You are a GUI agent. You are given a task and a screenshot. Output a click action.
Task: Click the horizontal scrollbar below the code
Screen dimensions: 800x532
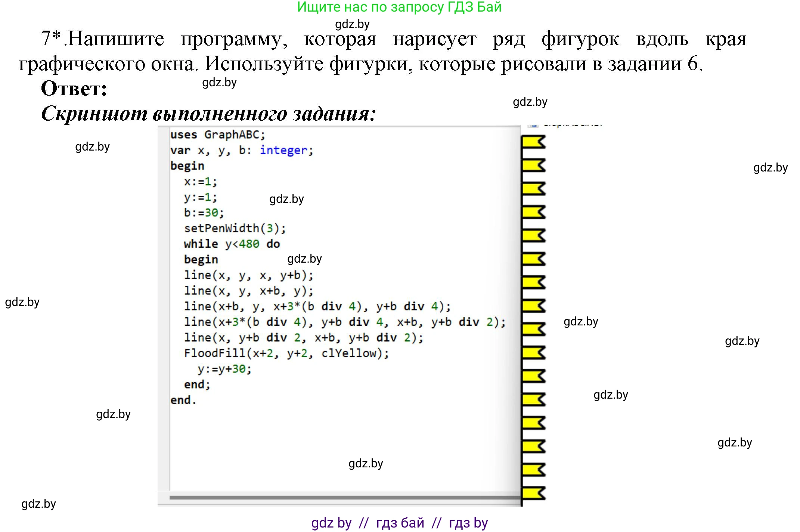click(x=344, y=498)
